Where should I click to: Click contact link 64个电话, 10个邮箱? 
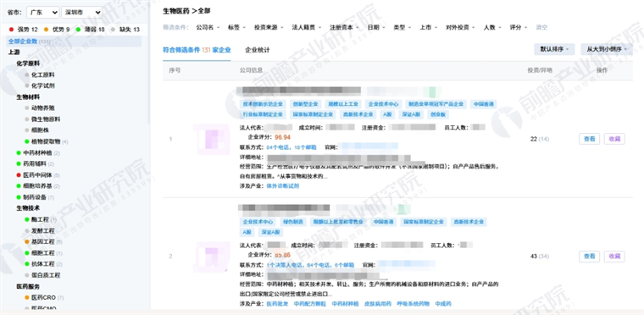291,147
